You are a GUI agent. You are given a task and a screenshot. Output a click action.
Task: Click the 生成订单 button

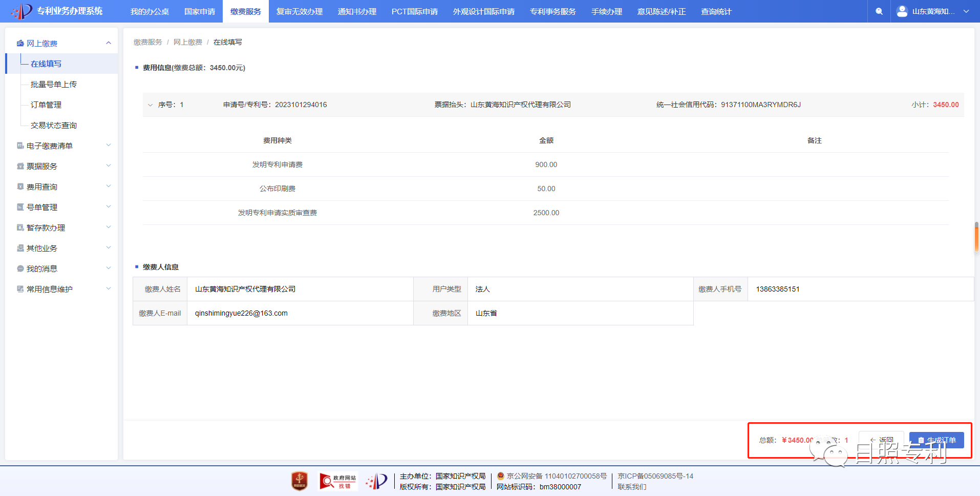coord(936,440)
